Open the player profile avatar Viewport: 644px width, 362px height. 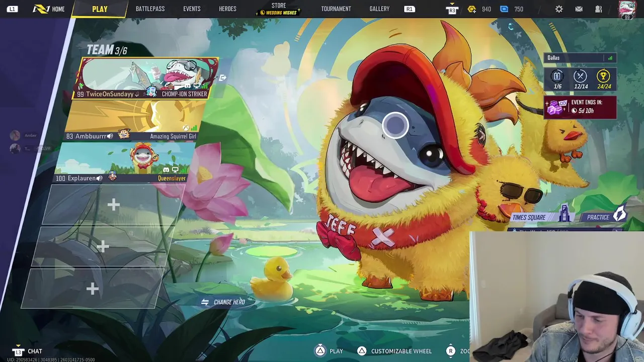click(627, 10)
